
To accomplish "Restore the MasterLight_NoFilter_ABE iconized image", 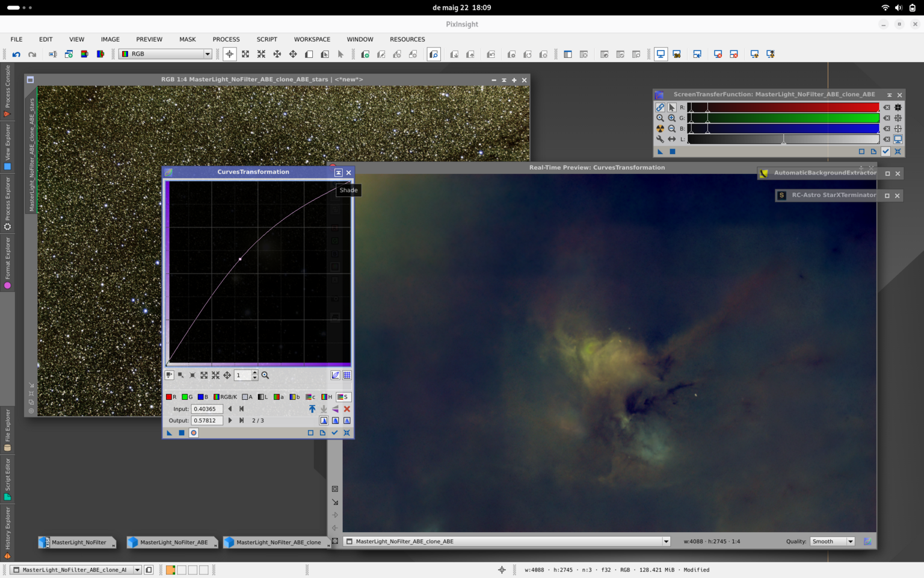I will 172,542.
